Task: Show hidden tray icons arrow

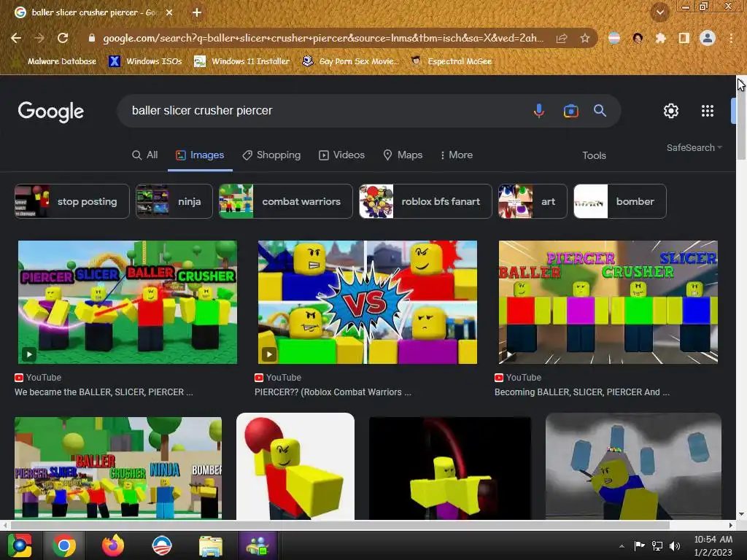Action: click(622, 546)
